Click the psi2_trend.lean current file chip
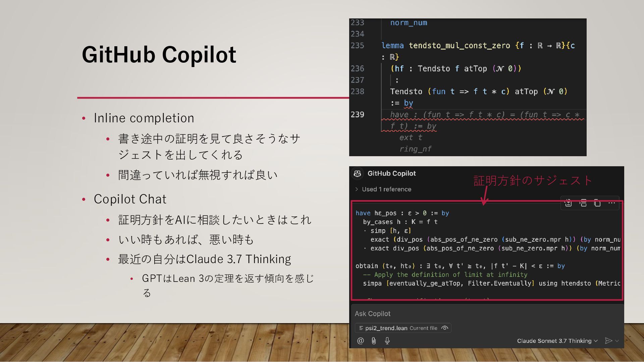Screen dimensions: 644x362 tap(402, 328)
